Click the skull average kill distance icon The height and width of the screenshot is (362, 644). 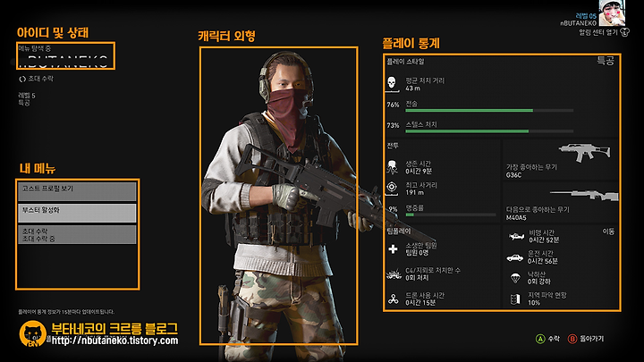pos(392,83)
